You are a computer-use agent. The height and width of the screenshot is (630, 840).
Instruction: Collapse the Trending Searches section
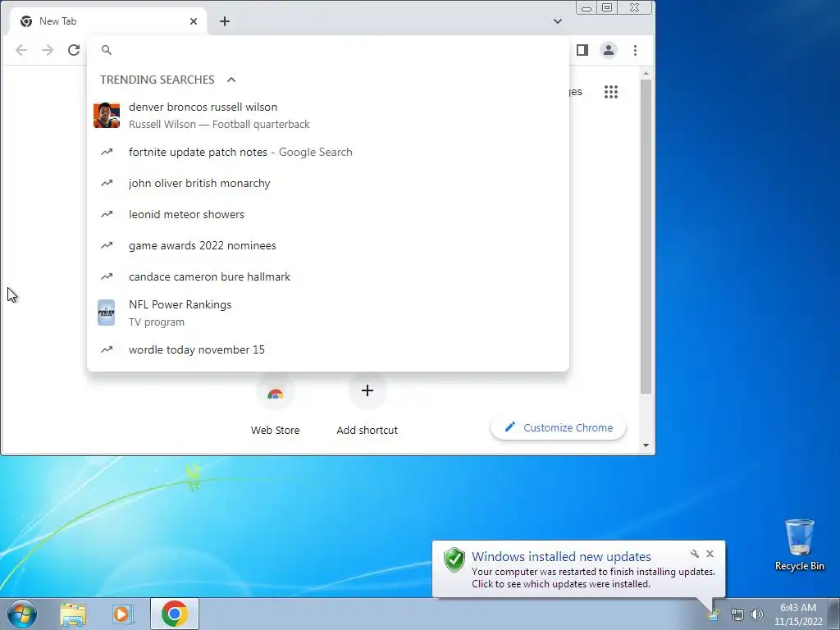231,80
